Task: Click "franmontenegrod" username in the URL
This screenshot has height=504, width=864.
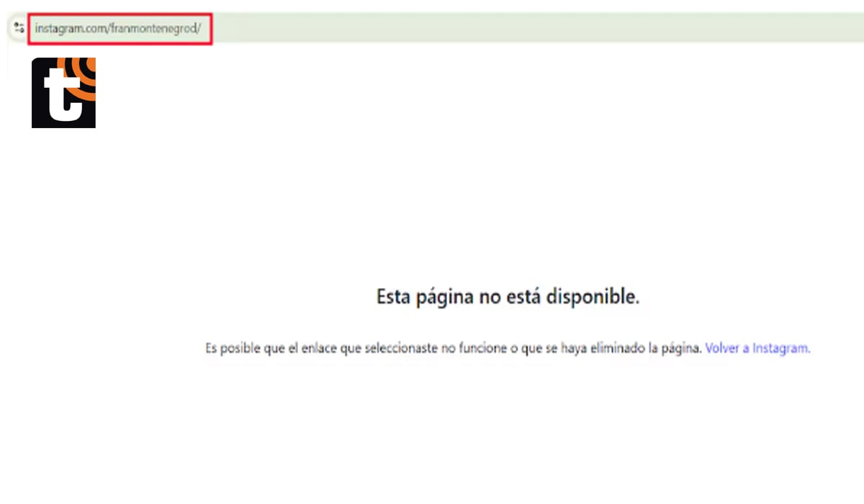Action: [x=153, y=29]
